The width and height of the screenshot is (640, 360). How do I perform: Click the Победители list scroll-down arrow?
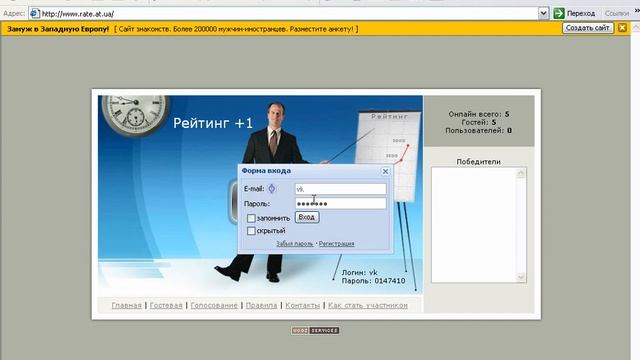(x=521, y=277)
